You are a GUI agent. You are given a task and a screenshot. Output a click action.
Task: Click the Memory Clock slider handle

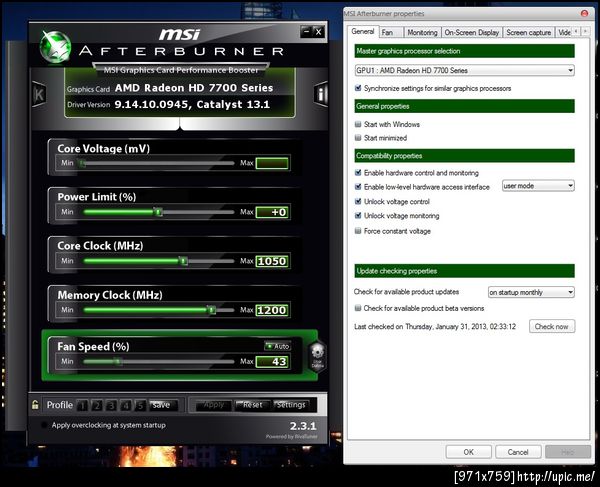pos(211,310)
